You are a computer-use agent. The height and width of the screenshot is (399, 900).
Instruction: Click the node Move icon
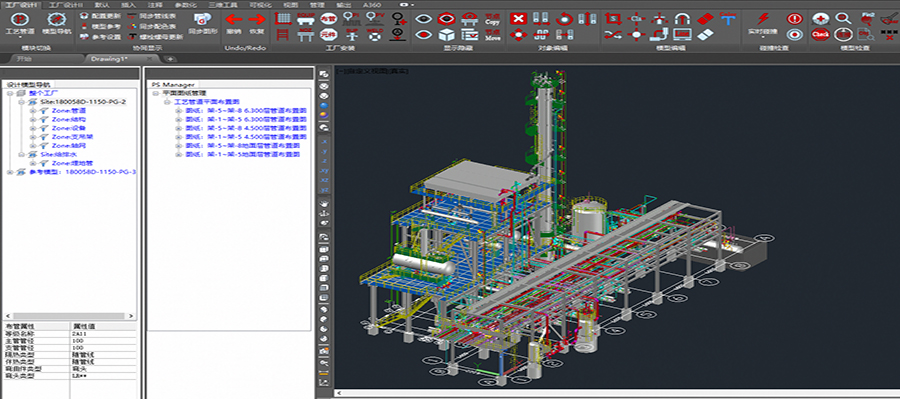492,35
